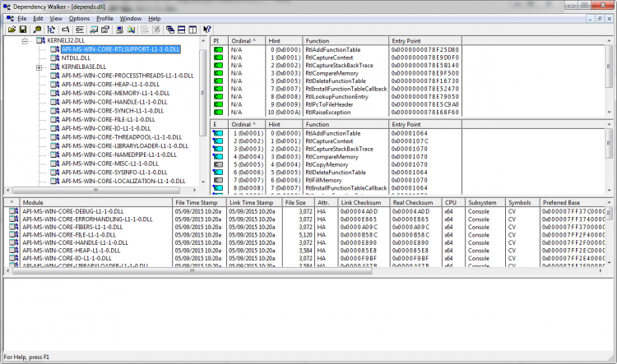Click the Tile Vertically toolbar icon

pos(193,30)
